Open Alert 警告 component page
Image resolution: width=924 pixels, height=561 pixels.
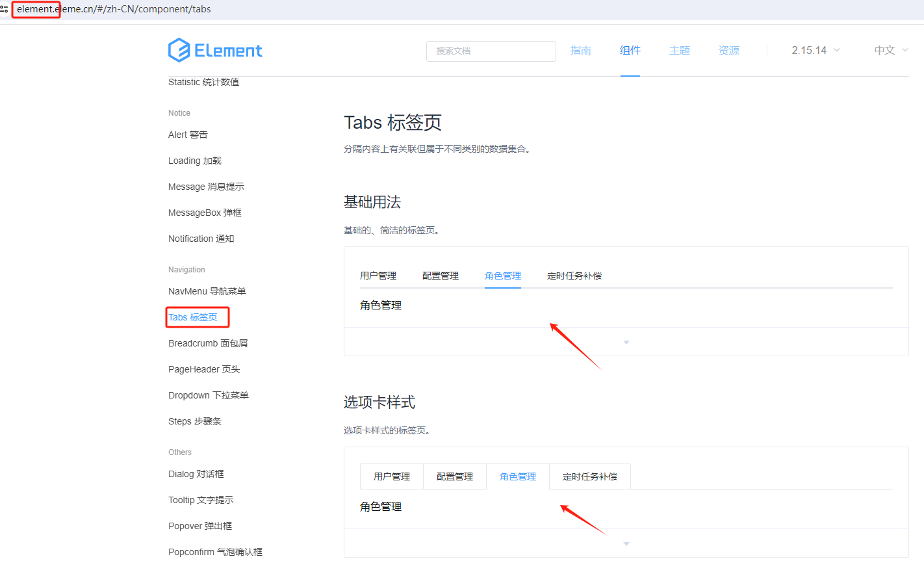pyautogui.click(x=188, y=135)
